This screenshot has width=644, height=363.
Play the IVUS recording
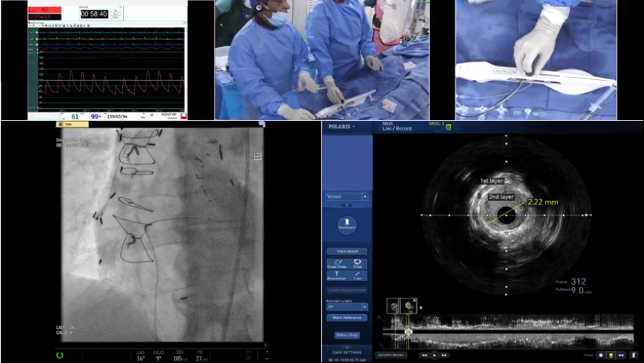pyautogui.click(x=435, y=355)
